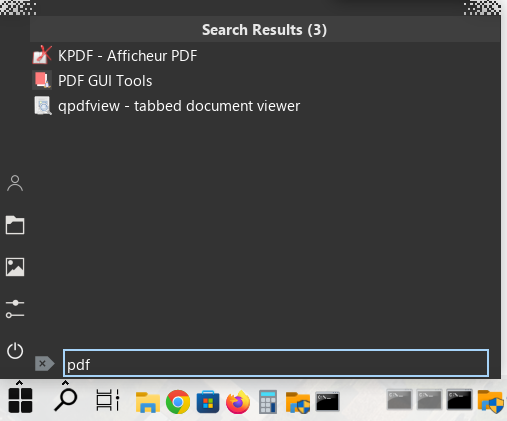Click the PDF GUI Tools icon

[x=42, y=80]
